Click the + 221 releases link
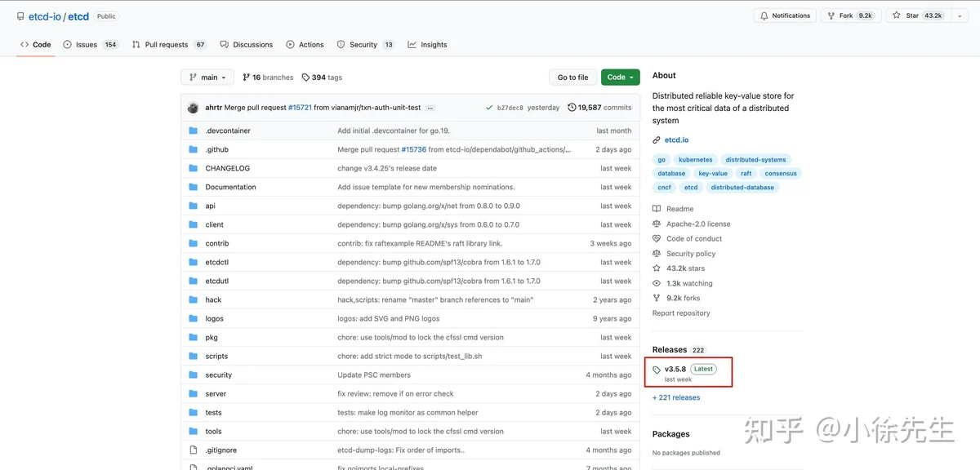This screenshot has height=470, width=980. [x=676, y=397]
